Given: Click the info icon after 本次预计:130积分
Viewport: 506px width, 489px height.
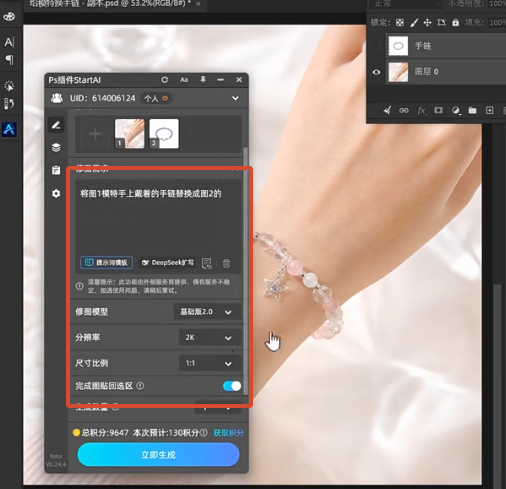Looking at the screenshot, I should [x=204, y=433].
